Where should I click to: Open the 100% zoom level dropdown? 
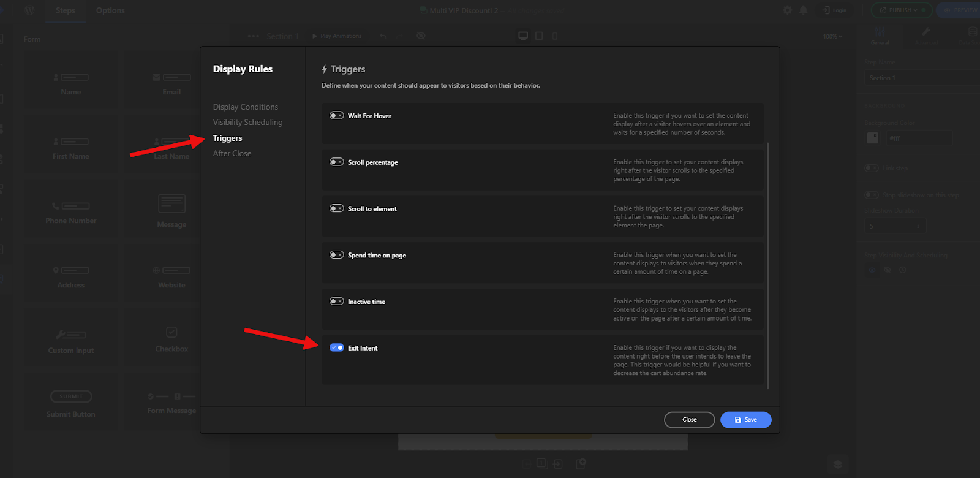pos(832,36)
